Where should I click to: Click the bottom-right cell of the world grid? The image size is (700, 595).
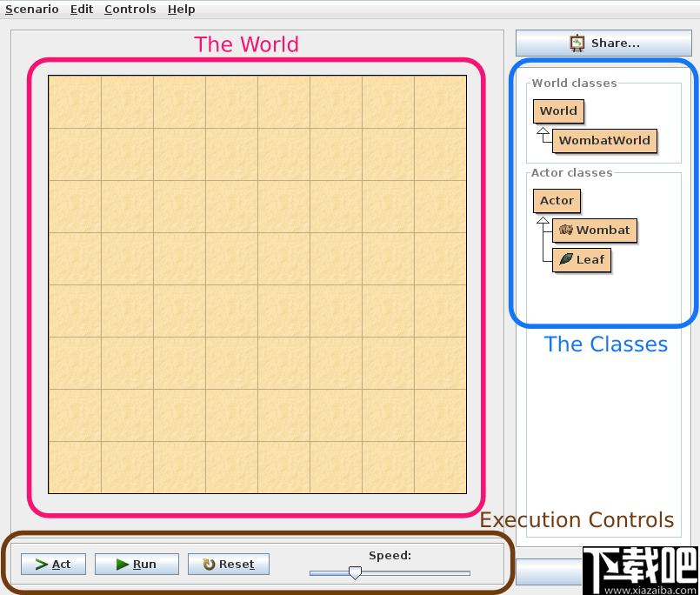pyautogui.click(x=440, y=467)
